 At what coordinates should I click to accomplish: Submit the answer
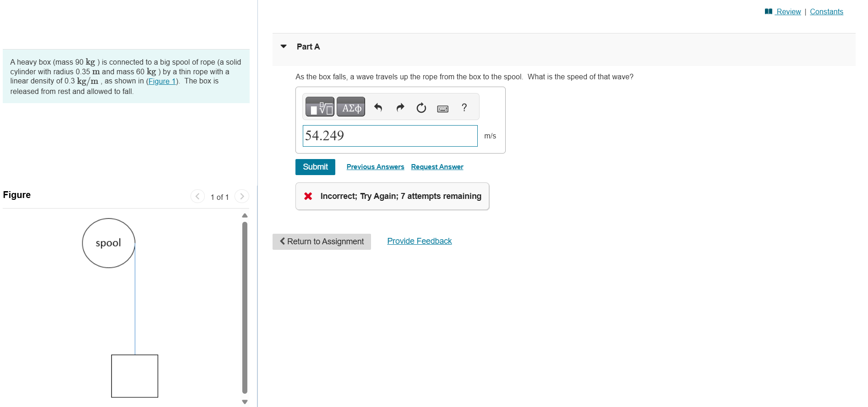click(315, 167)
